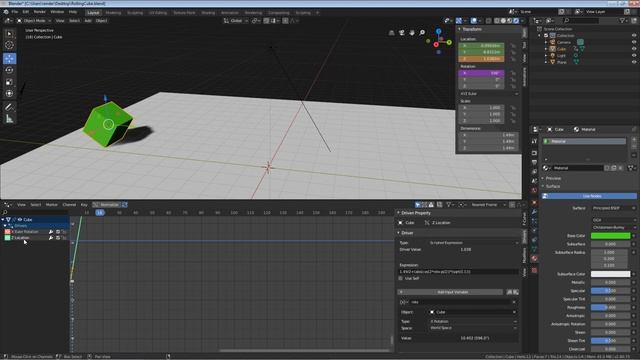Click the outliner filter funnel icon
640x360 pixels.
(622, 20)
